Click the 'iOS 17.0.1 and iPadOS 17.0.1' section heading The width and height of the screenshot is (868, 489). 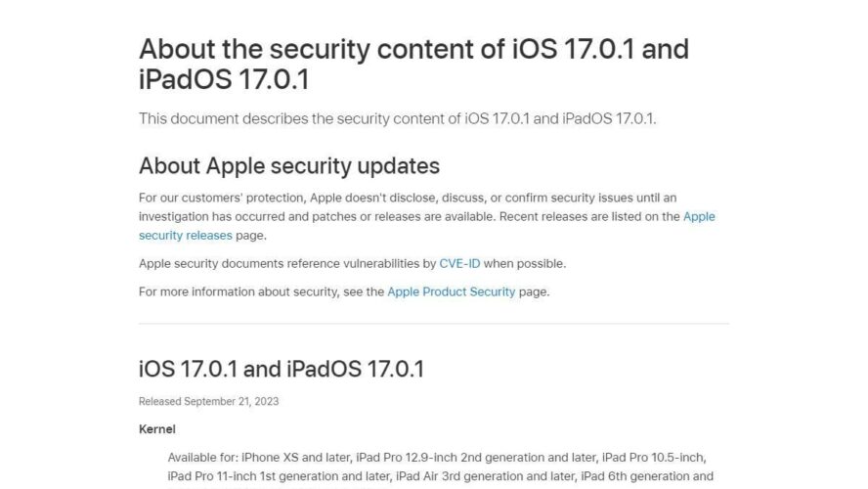[x=282, y=369]
